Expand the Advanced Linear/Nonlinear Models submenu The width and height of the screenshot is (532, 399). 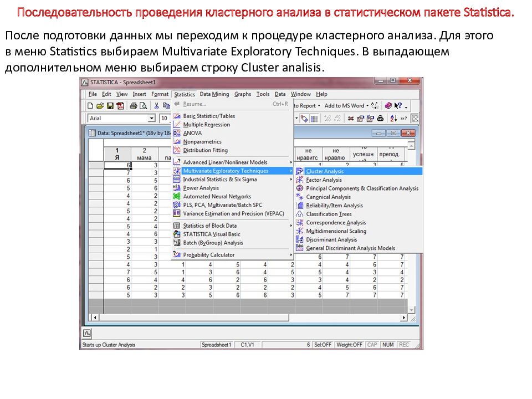pyautogui.click(x=291, y=162)
